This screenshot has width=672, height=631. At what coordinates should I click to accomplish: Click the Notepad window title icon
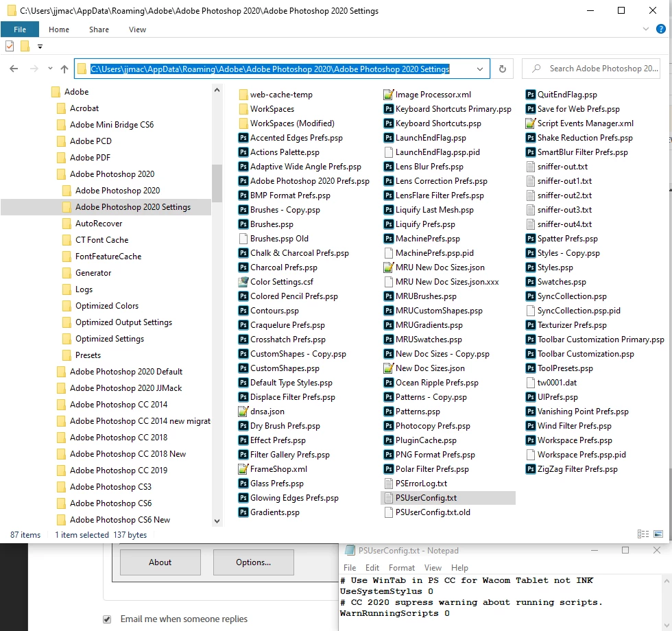(x=350, y=550)
